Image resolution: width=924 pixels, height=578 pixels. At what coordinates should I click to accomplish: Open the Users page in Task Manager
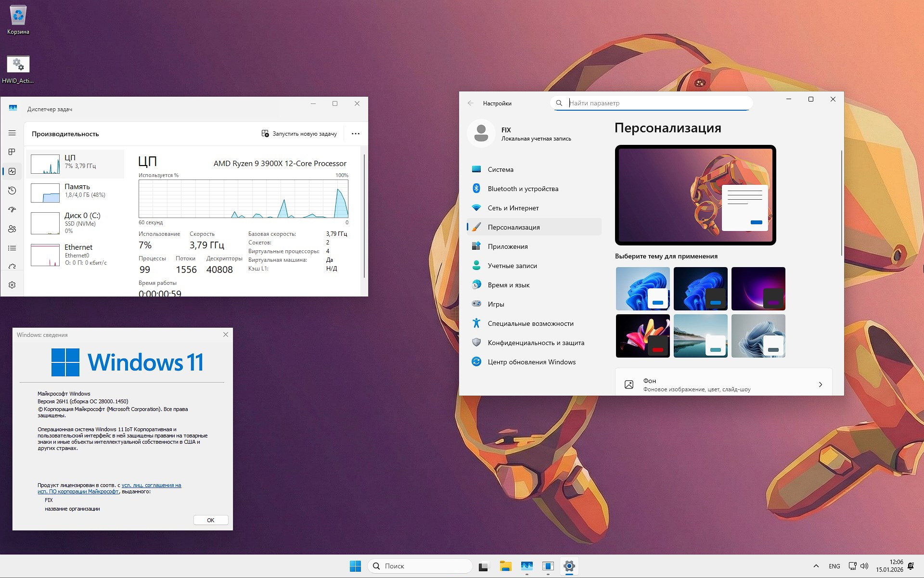click(x=12, y=229)
